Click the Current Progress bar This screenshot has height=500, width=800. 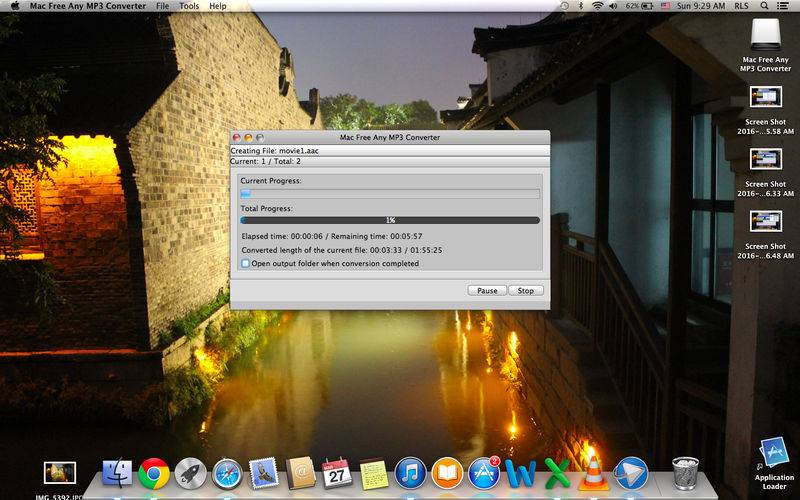390,194
